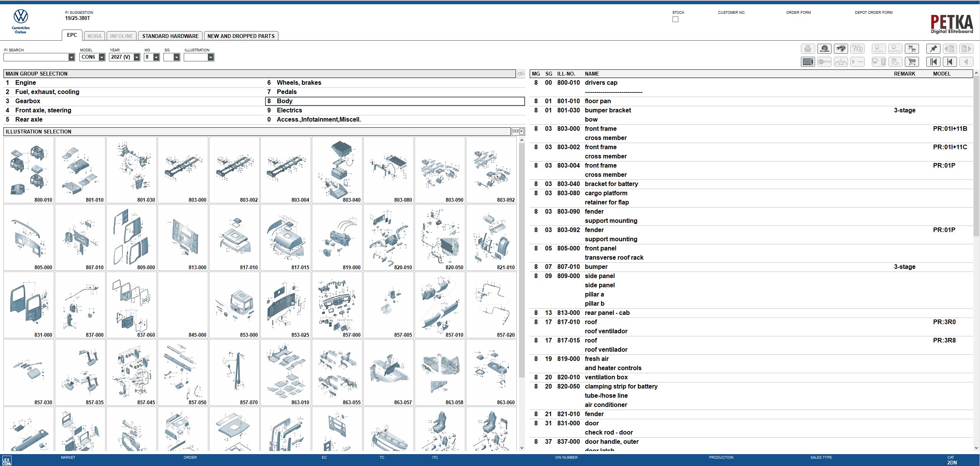Click the previous document page icon

(950, 49)
